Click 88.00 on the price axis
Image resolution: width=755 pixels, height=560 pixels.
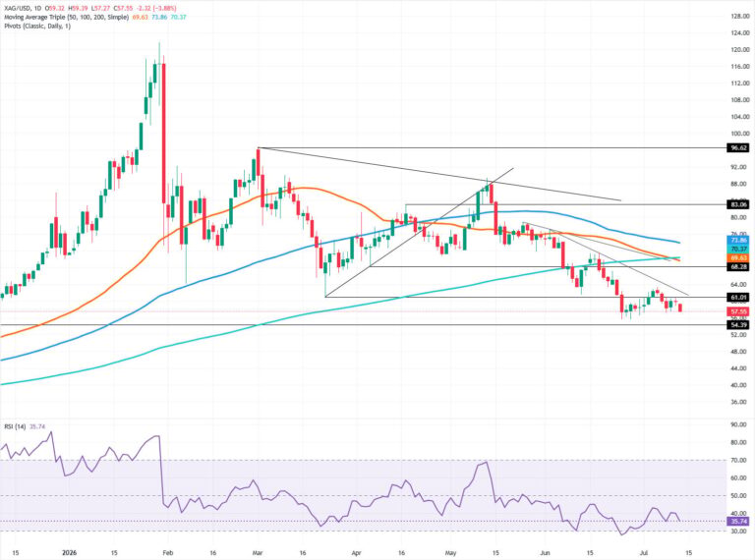point(739,184)
